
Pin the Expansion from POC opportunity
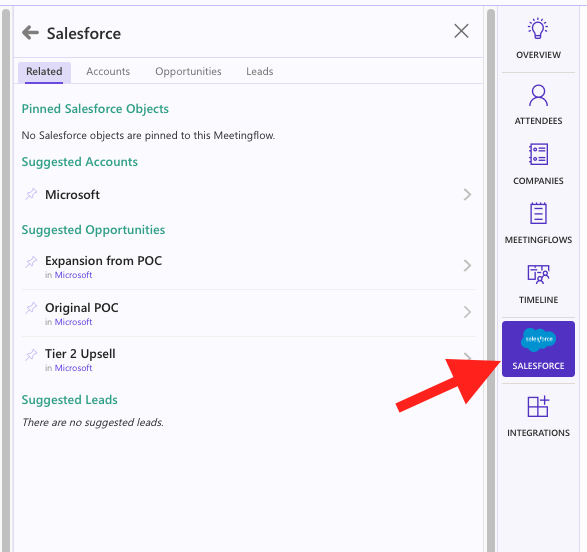click(31, 262)
